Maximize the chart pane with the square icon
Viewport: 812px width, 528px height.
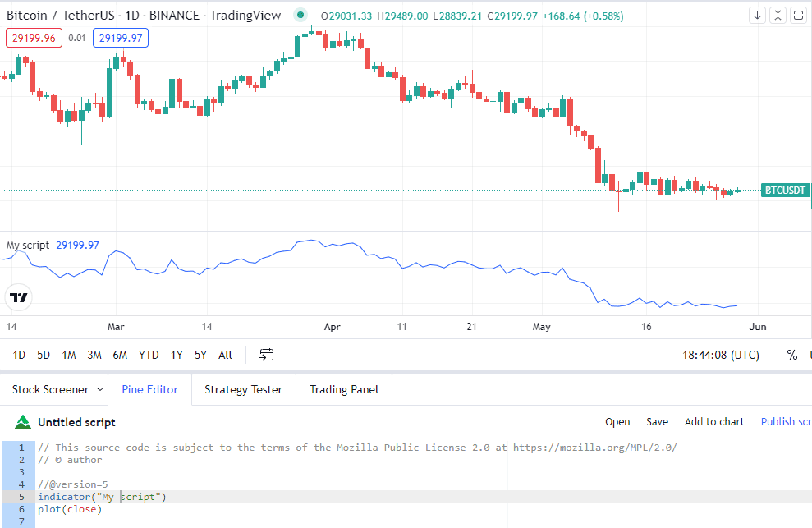click(798, 16)
